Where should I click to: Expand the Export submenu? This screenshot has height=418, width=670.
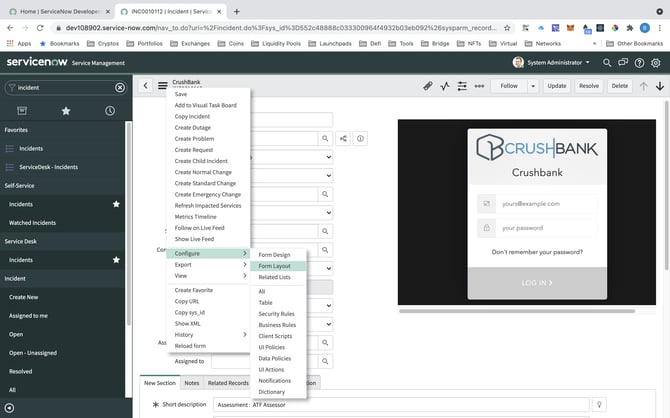tap(209, 264)
